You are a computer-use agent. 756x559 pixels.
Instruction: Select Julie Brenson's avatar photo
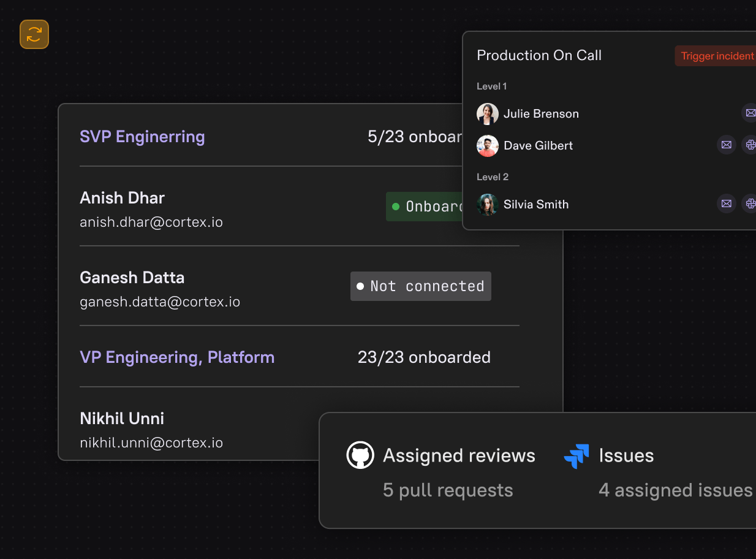click(x=488, y=114)
